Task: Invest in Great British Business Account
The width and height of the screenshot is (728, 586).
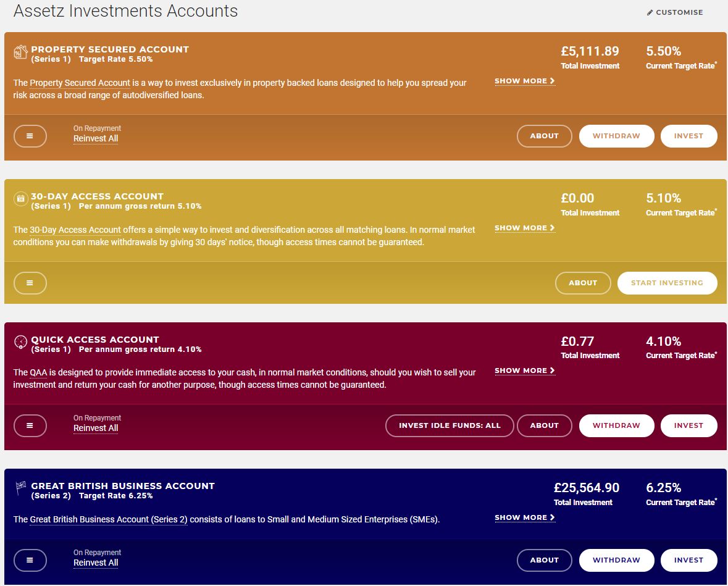Action: (688, 561)
